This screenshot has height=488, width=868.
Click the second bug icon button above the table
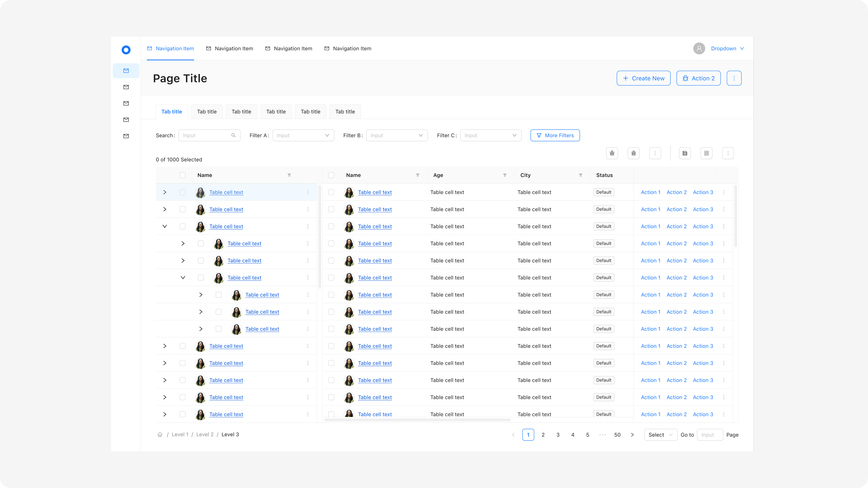tap(634, 153)
